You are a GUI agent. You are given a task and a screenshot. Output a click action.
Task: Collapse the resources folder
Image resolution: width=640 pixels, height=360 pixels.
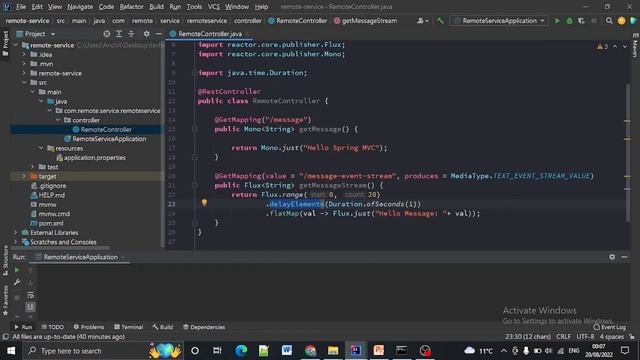coord(41,148)
